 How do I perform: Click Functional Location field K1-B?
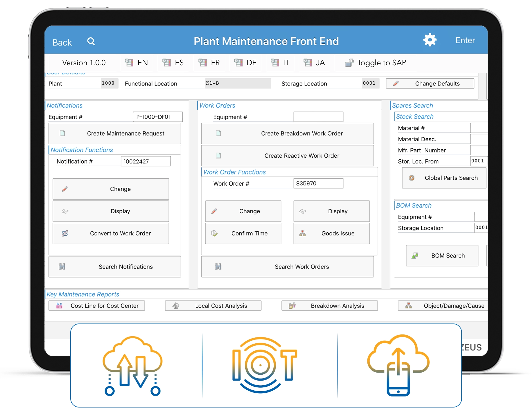pyautogui.click(x=238, y=83)
